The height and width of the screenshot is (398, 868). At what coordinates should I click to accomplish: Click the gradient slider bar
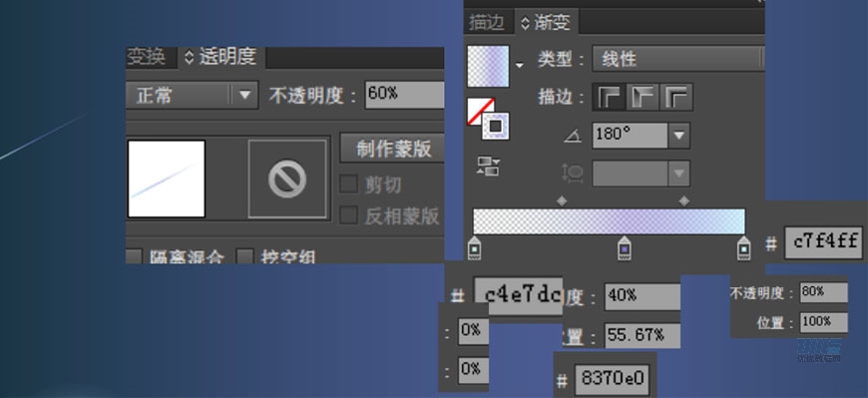click(x=609, y=221)
